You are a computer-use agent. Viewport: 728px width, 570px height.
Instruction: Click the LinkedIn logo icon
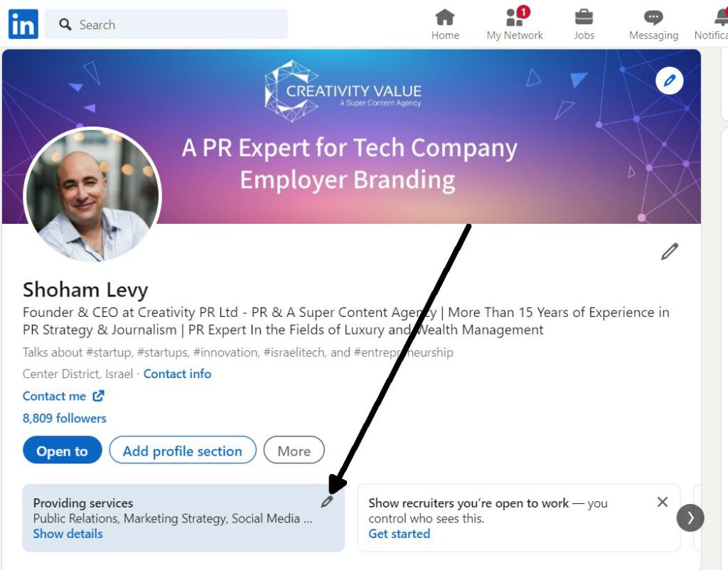(x=23, y=25)
